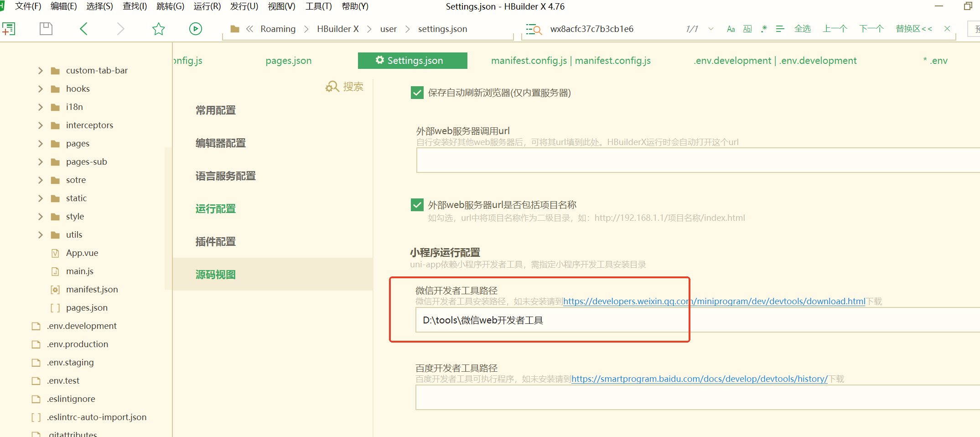Click 上一个 previous match button
Screen dimensions: 980x437
(835, 29)
